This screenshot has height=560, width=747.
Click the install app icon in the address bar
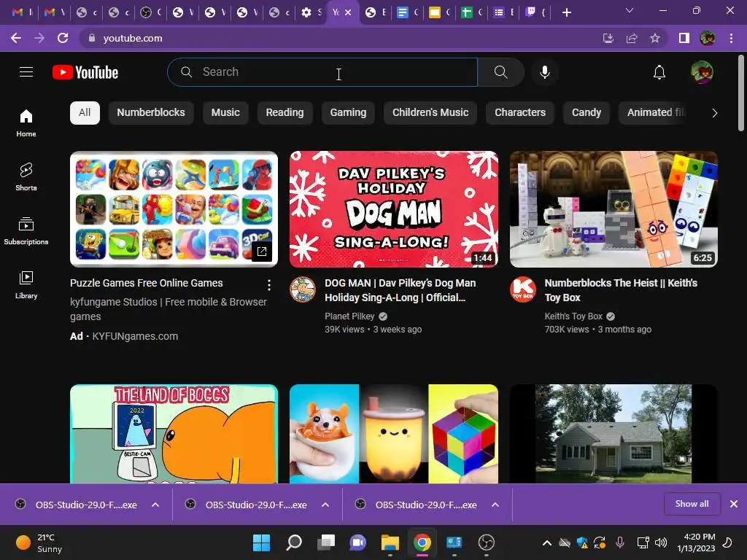click(608, 38)
